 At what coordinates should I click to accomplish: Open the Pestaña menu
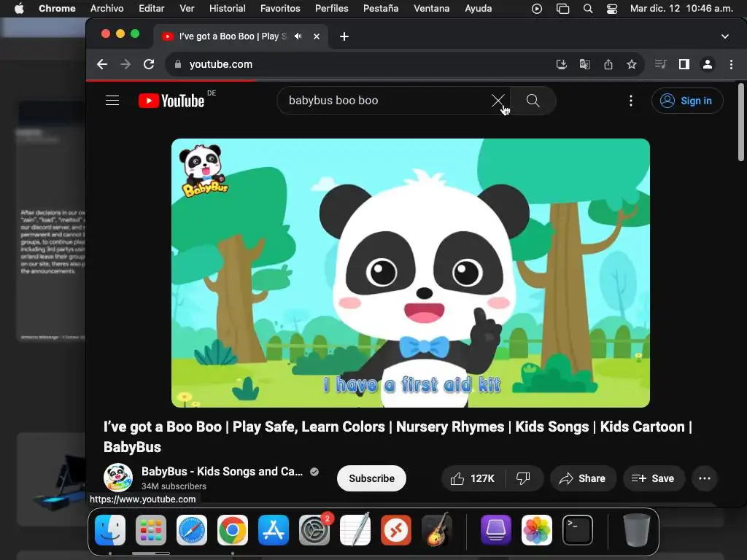point(381,9)
